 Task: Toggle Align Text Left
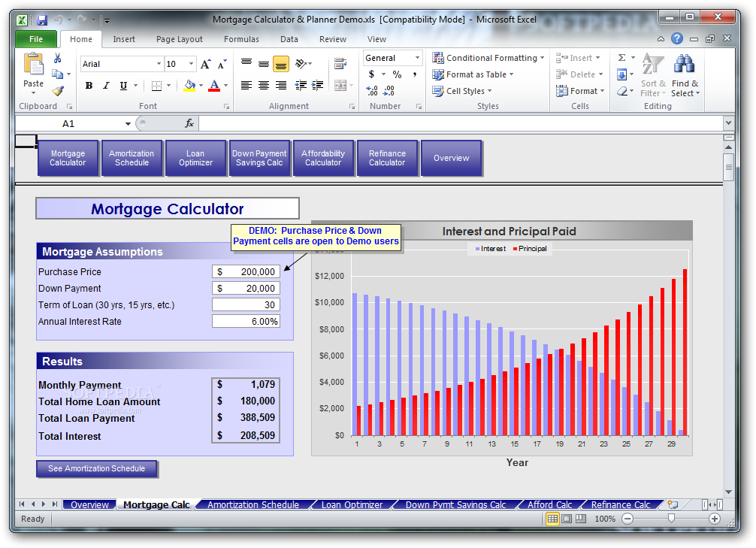(x=246, y=86)
